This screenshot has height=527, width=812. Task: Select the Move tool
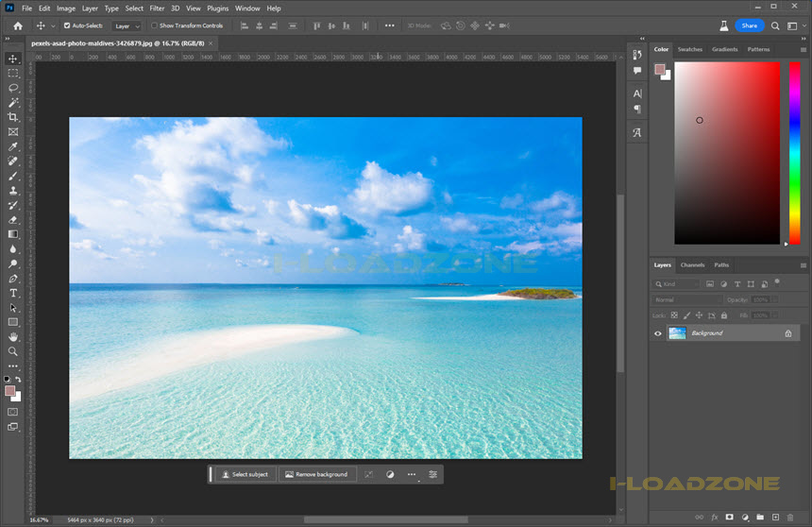13,59
